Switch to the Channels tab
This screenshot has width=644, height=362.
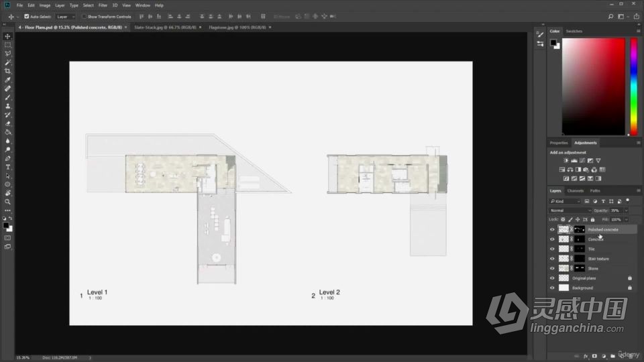[x=575, y=191]
